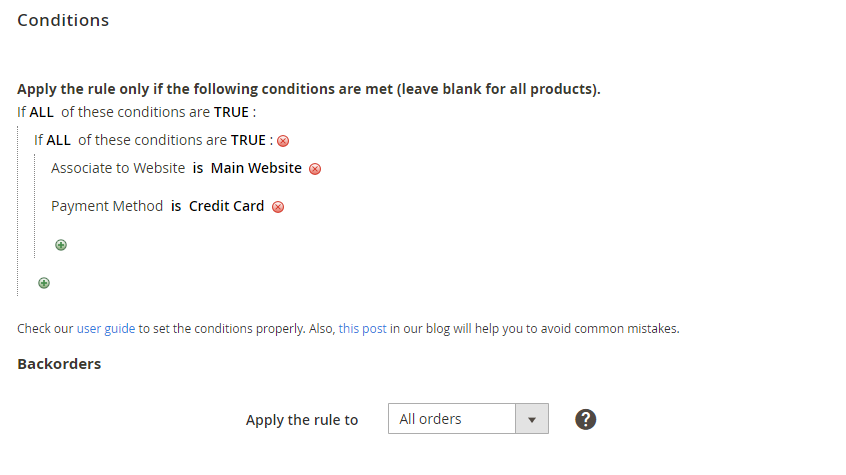Remove the nested ALL conditions group
This screenshot has height=475, width=846.
click(283, 141)
